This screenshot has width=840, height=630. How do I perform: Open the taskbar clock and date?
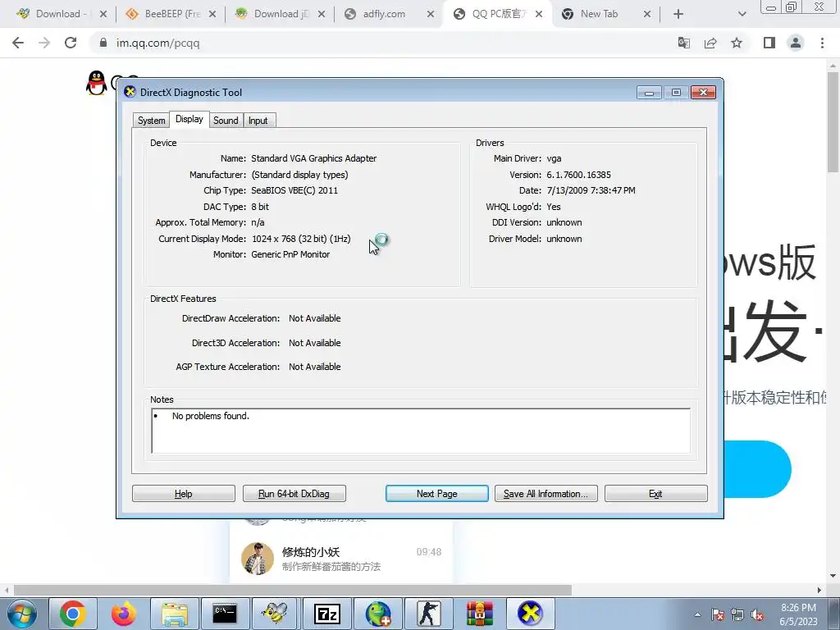click(798, 614)
